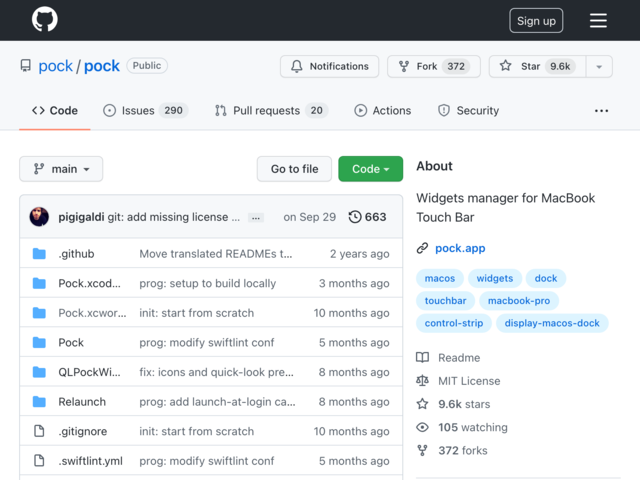640x480 pixels.
Task: Select the display-macos-dock topic tag
Action: (552, 323)
